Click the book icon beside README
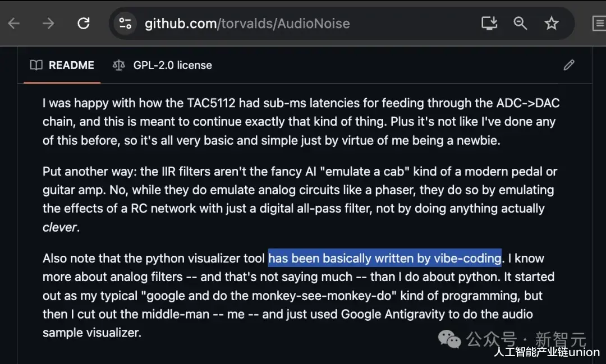The width and height of the screenshot is (606, 364). point(36,65)
